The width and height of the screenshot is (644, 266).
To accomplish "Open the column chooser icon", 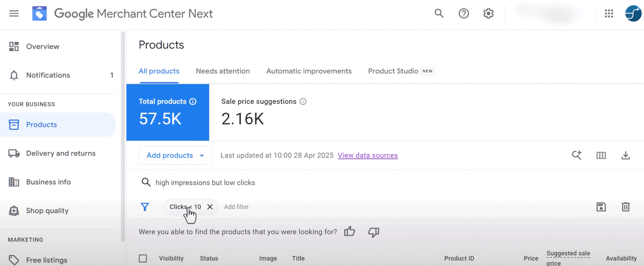I will tap(601, 155).
